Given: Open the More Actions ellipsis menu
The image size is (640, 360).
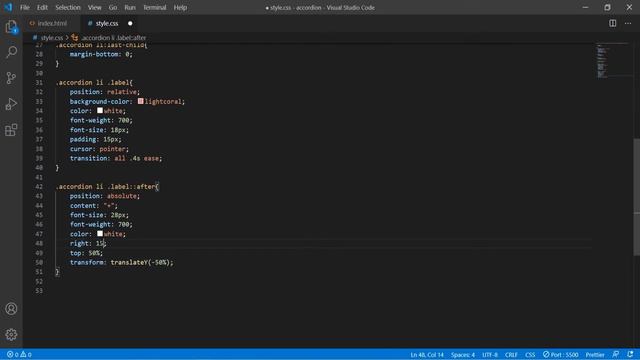Looking at the screenshot, I should [628, 23].
